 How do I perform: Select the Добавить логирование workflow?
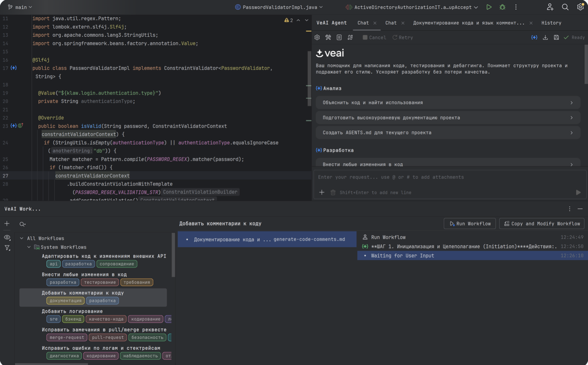[x=72, y=312]
